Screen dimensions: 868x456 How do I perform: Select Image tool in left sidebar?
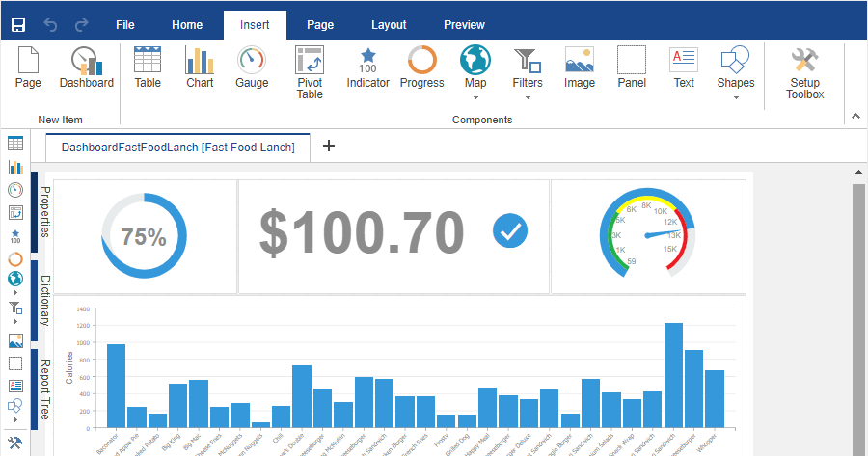(x=15, y=341)
